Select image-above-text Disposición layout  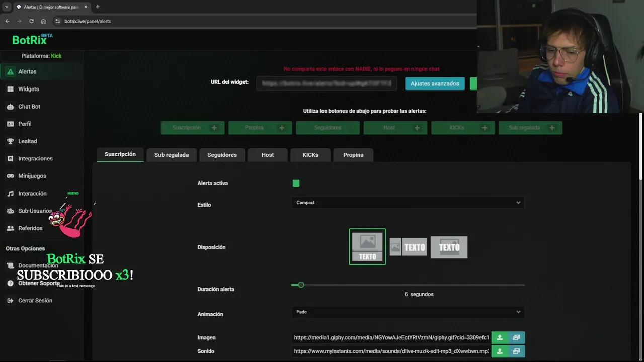(367, 247)
